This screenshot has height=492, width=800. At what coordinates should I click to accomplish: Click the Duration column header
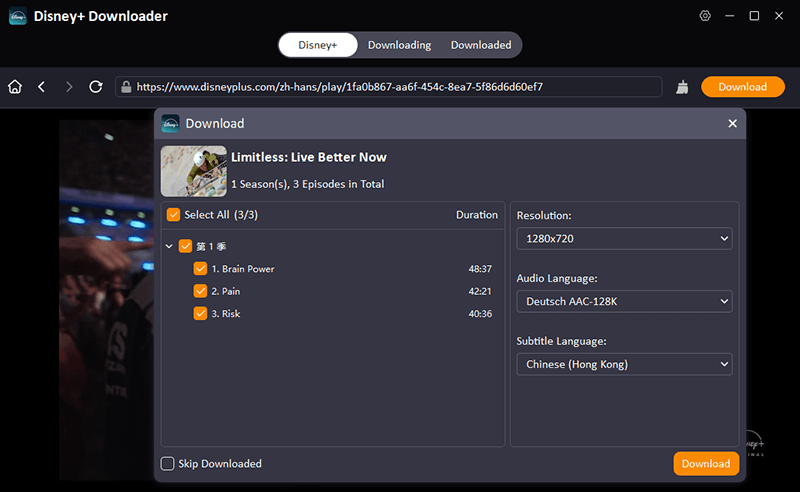tap(477, 215)
